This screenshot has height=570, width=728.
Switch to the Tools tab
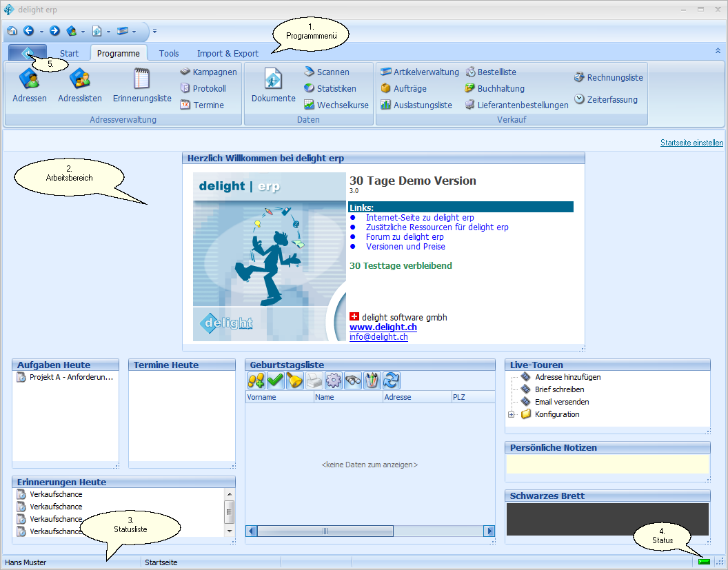tap(169, 53)
